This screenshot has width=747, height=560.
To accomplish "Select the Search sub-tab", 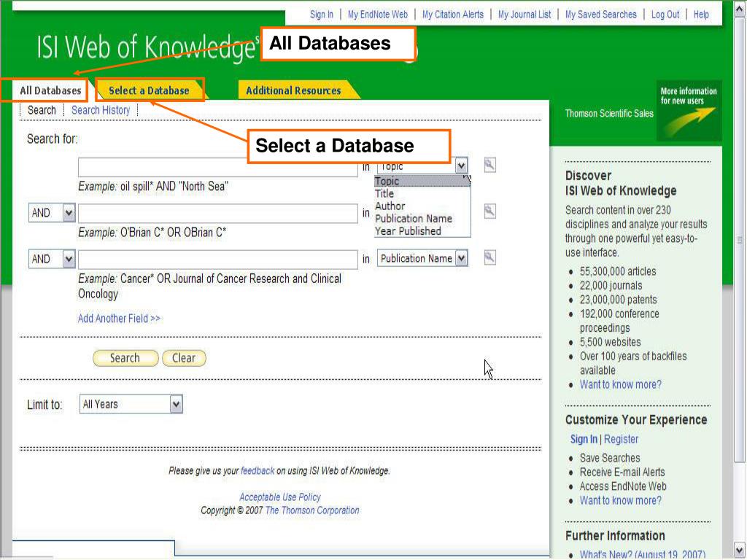I will (42, 110).
